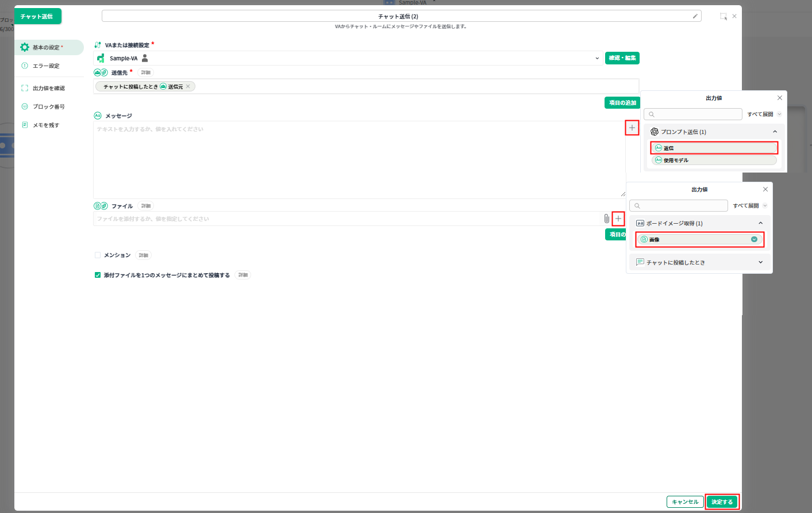812x513 pixels.
Task: Click the selection icon near the dialog close
Action: pyautogui.click(x=724, y=17)
